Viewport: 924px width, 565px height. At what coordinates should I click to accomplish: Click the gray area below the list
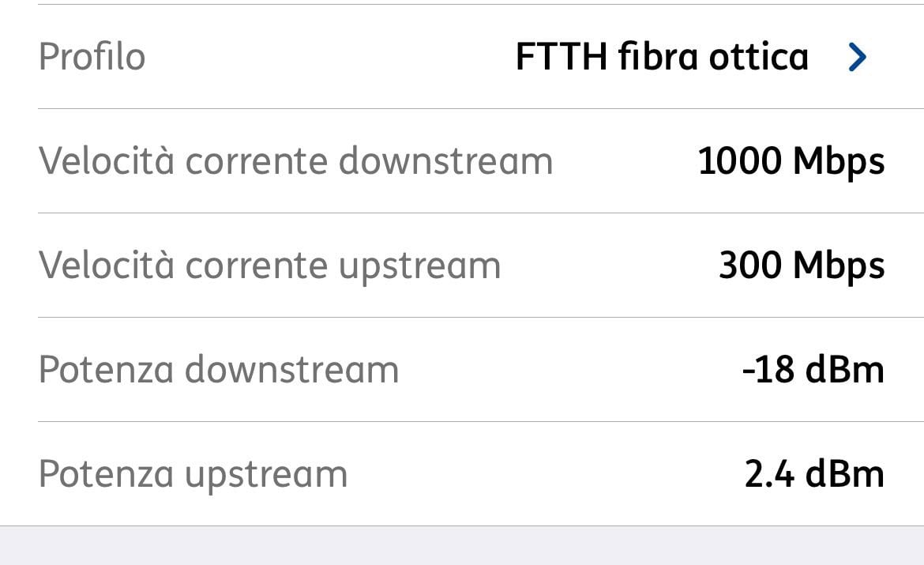pyautogui.click(x=462, y=545)
